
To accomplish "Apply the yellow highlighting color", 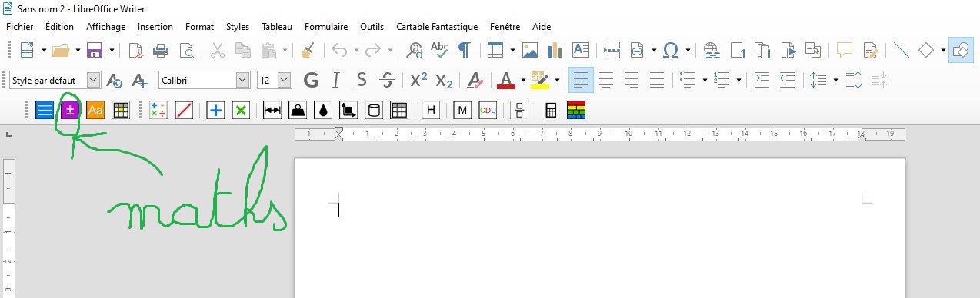I will pyautogui.click(x=540, y=80).
